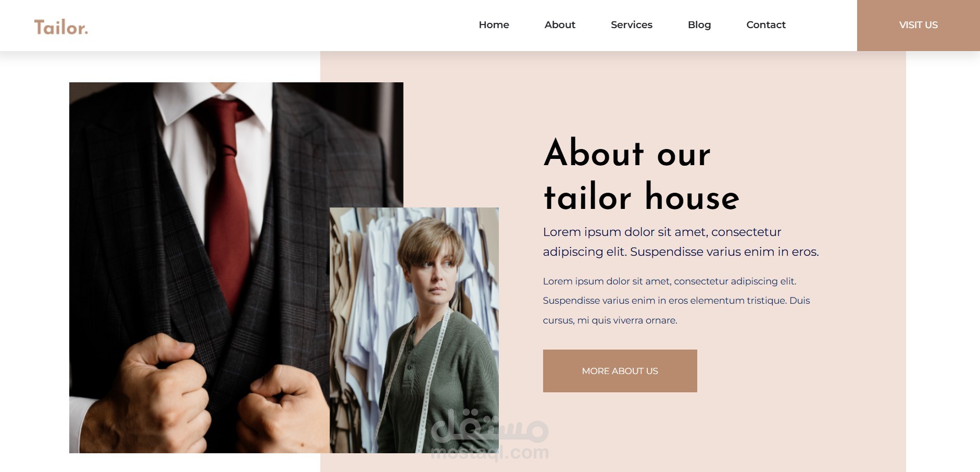This screenshot has height=472, width=980.
Task: Navigate to the Contact page link
Action: tap(765, 24)
